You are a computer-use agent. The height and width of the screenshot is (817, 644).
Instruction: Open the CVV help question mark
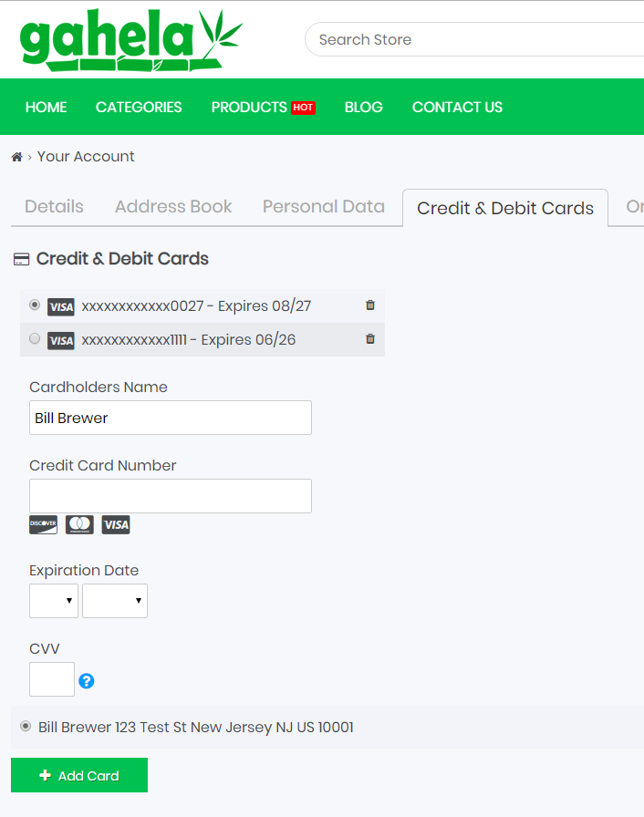(x=87, y=681)
